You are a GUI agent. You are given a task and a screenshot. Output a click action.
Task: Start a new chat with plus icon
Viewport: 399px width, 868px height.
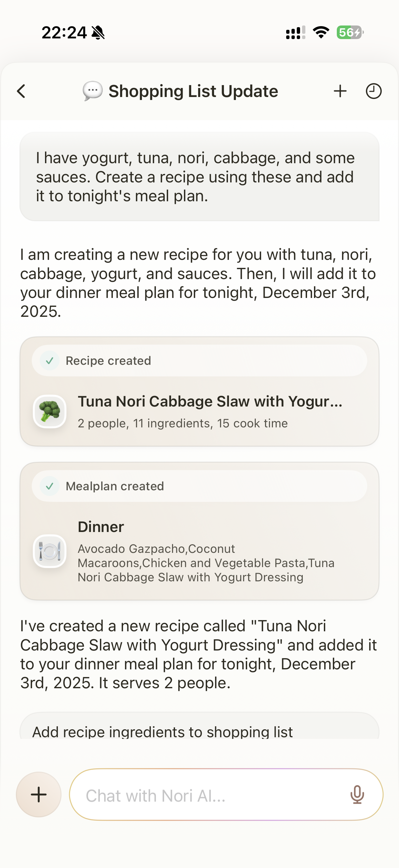tap(340, 91)
